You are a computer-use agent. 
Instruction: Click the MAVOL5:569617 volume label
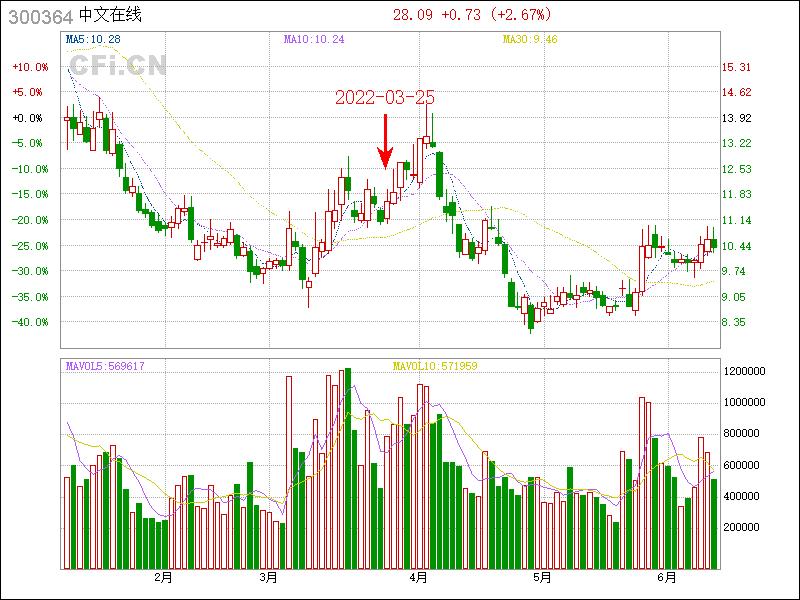click(x=112, y=366)
